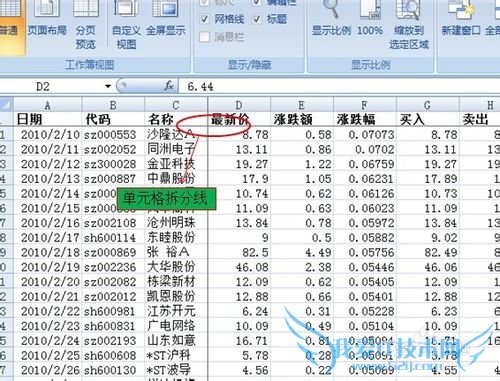Select cell containing 广电网络
Image resolution: width=500 pixels, height=381 pixels.
coord(176,326)
